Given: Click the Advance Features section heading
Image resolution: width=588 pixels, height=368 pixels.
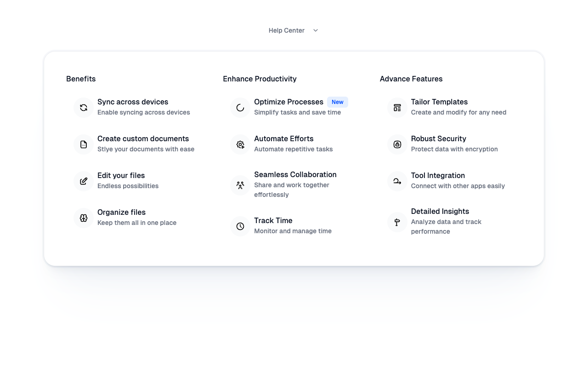Looking at the screenshot, I should coord(411,79).
